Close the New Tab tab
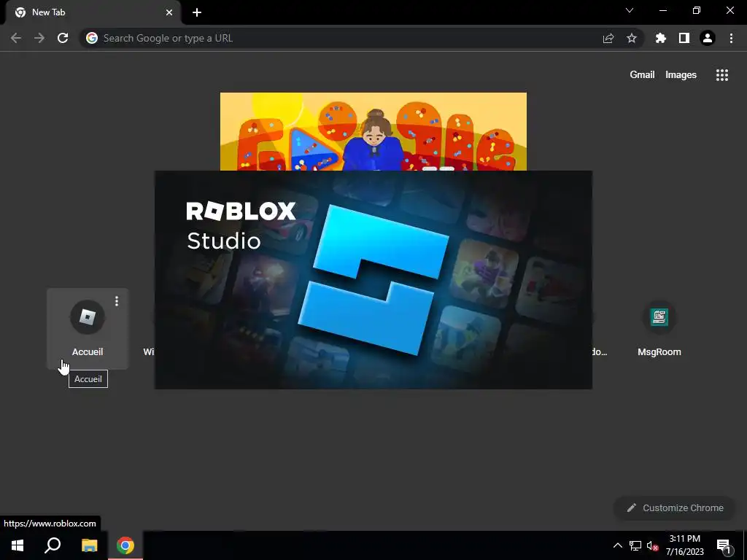747x560 pixels. (169, 12)
